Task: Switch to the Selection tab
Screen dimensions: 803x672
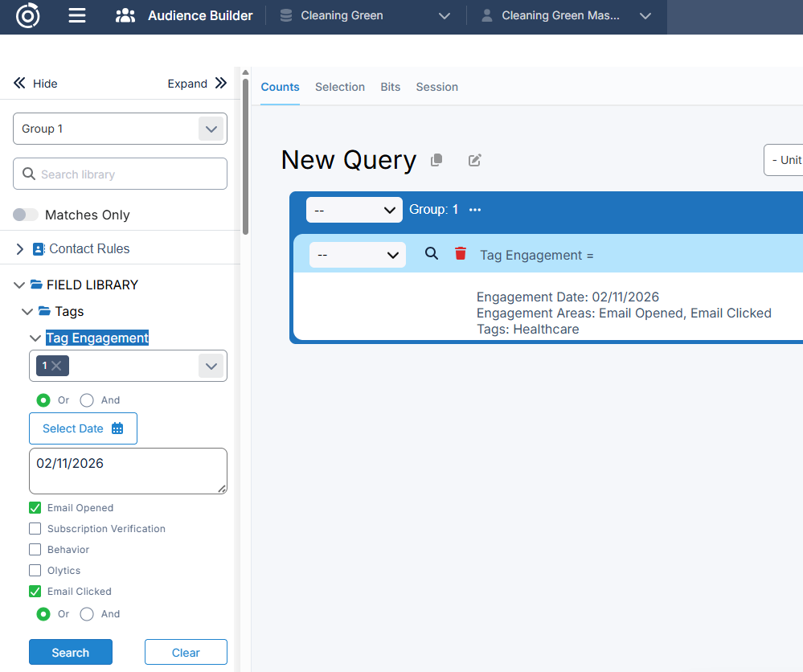Action: [x=339, y=87]
